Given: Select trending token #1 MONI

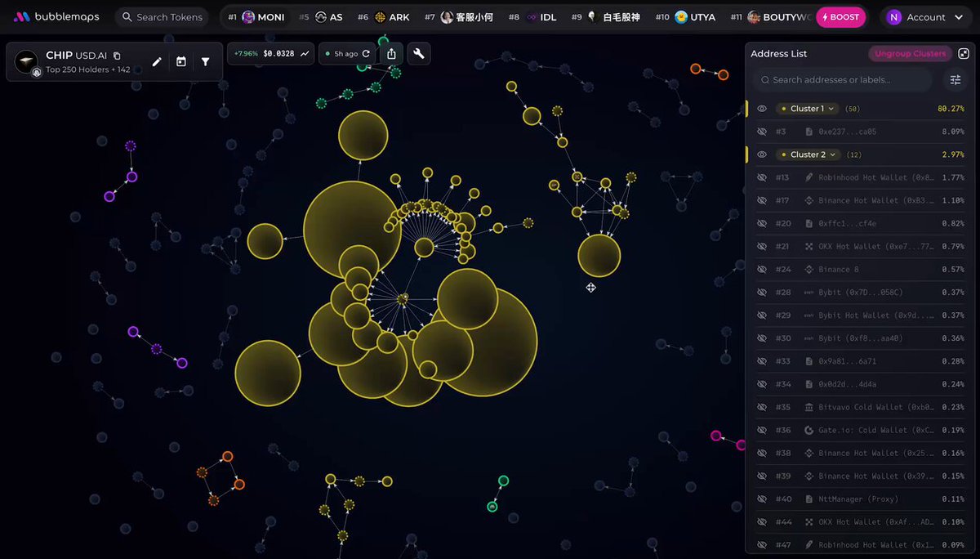Looking at the screenshot, I should [x=256, y=17].
